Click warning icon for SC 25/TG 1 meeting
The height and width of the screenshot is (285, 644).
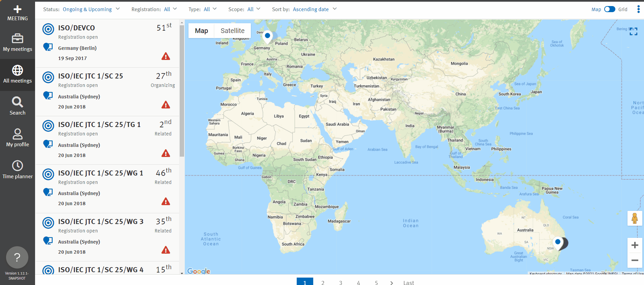click(x=166, y=153)
